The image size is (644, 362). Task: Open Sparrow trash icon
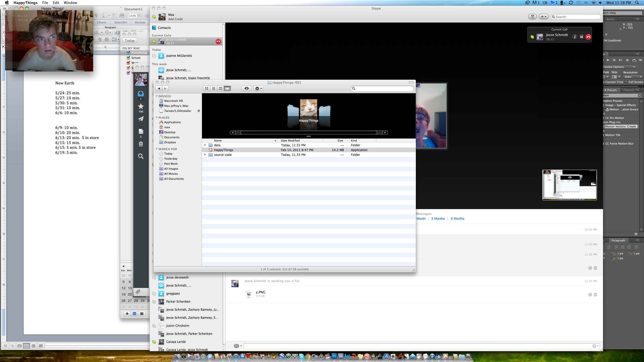(141, 144)
